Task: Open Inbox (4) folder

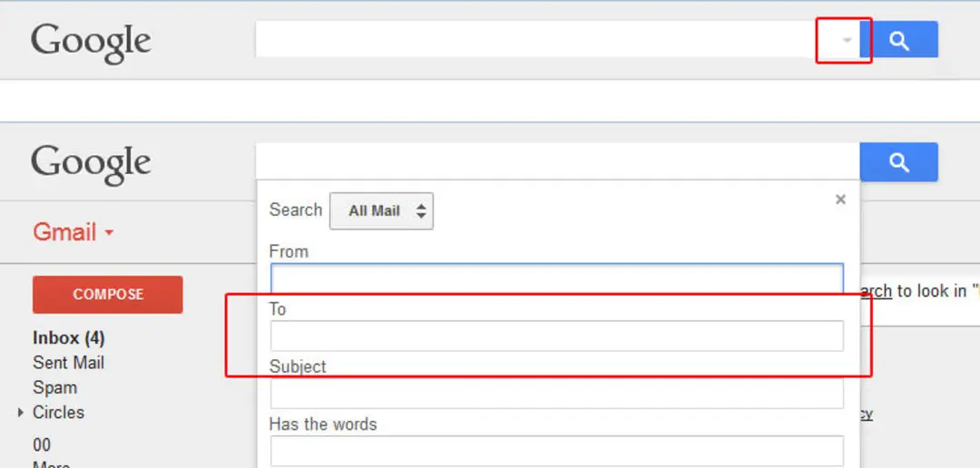Action: pos(69,338)
